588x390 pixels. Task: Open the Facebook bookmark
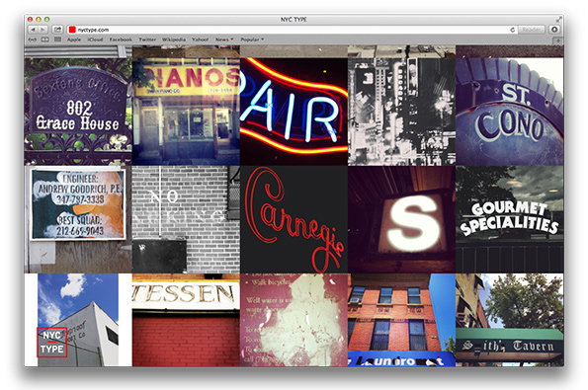(x=121, y=39)
